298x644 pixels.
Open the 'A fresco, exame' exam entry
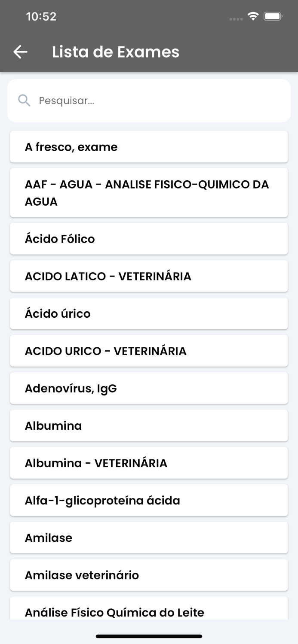coord(149,146)
